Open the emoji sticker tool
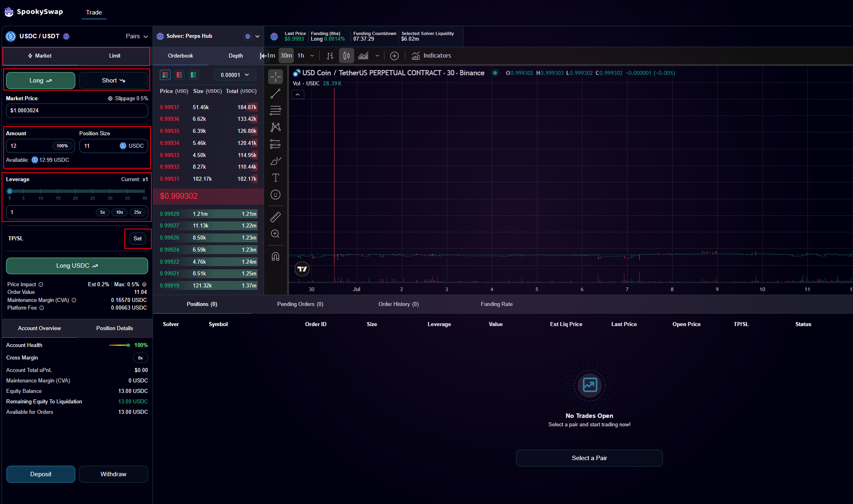 pyautogui.click(x=276, y=194)
